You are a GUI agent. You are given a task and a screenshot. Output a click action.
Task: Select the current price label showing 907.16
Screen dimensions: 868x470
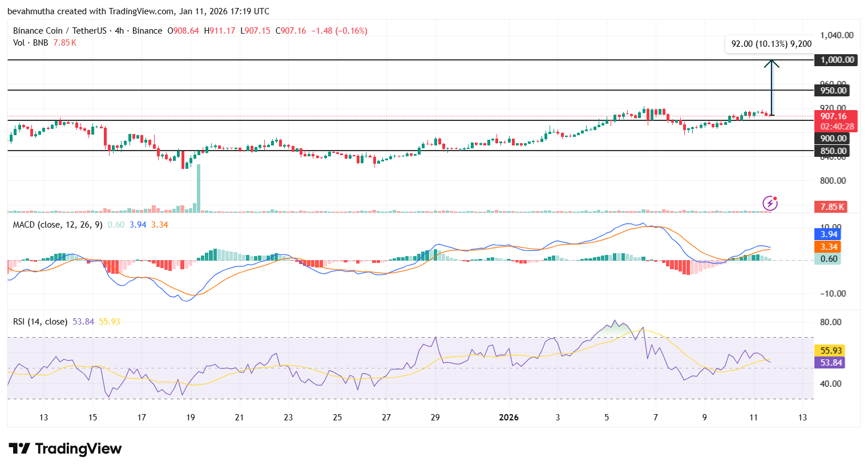pos(835,116)
